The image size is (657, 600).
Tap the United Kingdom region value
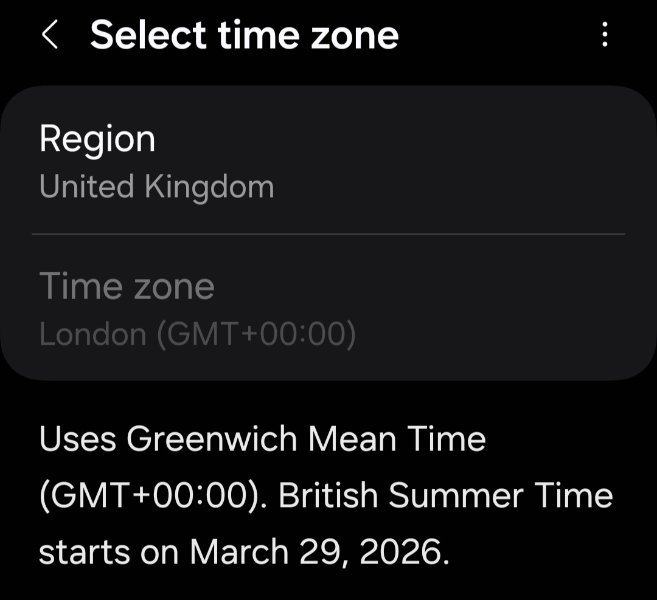point(156,187)
